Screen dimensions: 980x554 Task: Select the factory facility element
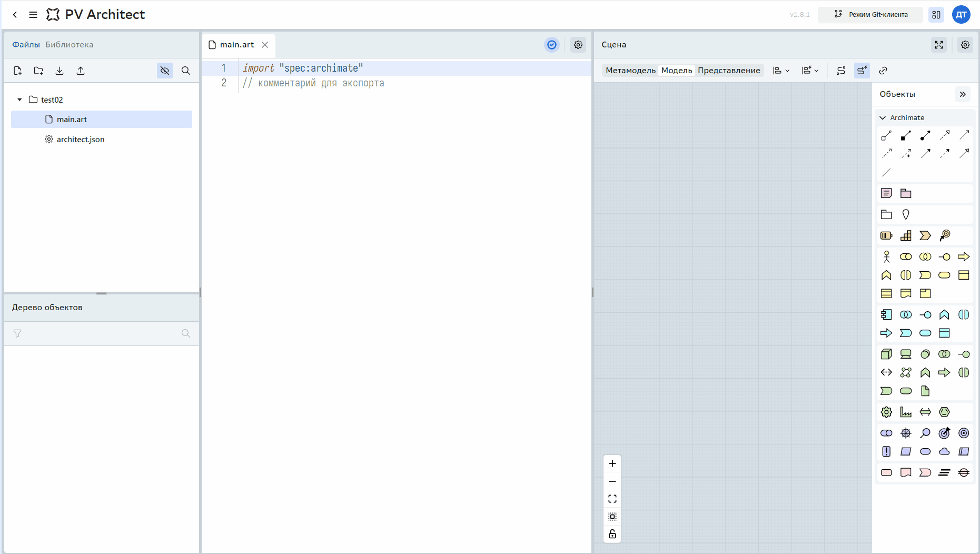point(906,412)
